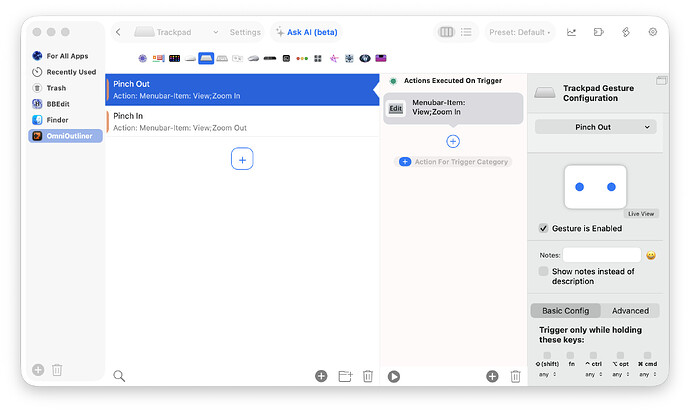
Task: Enable Show notes instead of description
Action: pos(544,271)
